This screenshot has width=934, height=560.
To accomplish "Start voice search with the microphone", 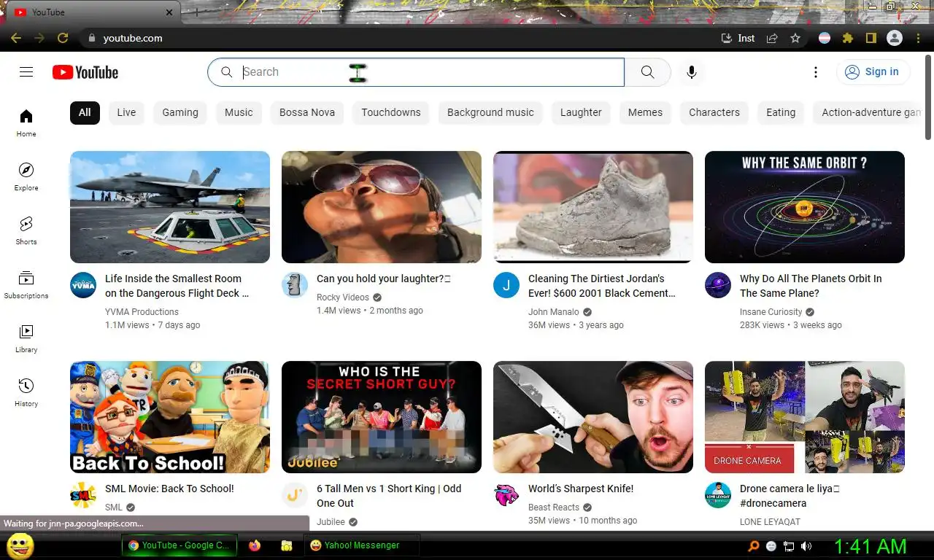I will [692, 72].
